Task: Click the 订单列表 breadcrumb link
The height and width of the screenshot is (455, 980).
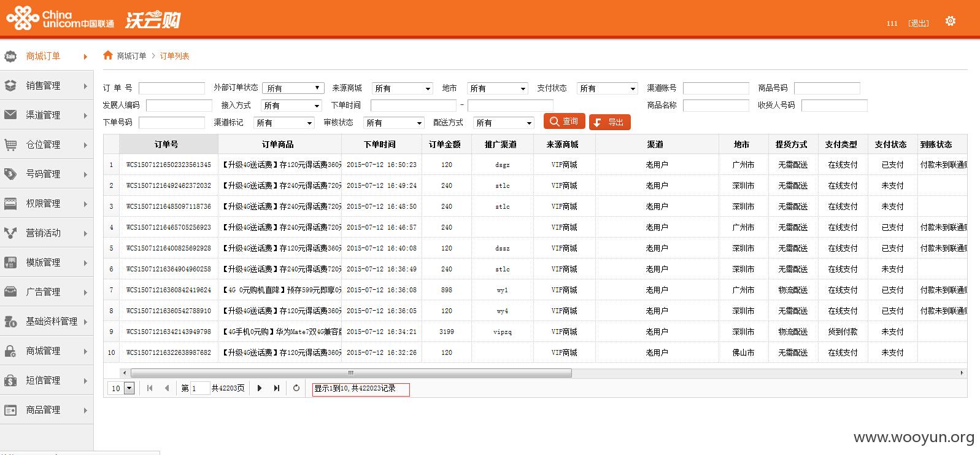Action: tap(174, 56)
